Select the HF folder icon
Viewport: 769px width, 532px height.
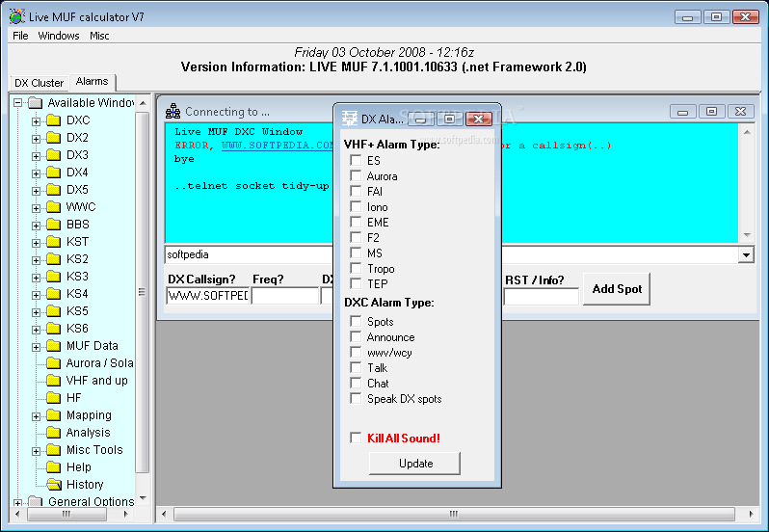pyautogui.click(x=53, y=398)
